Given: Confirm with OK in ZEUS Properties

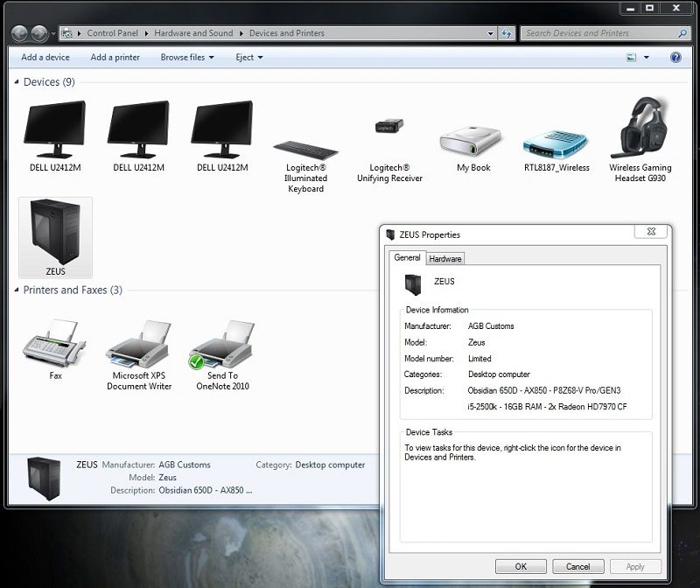Looking at the screenshot, I should (521, 566).
